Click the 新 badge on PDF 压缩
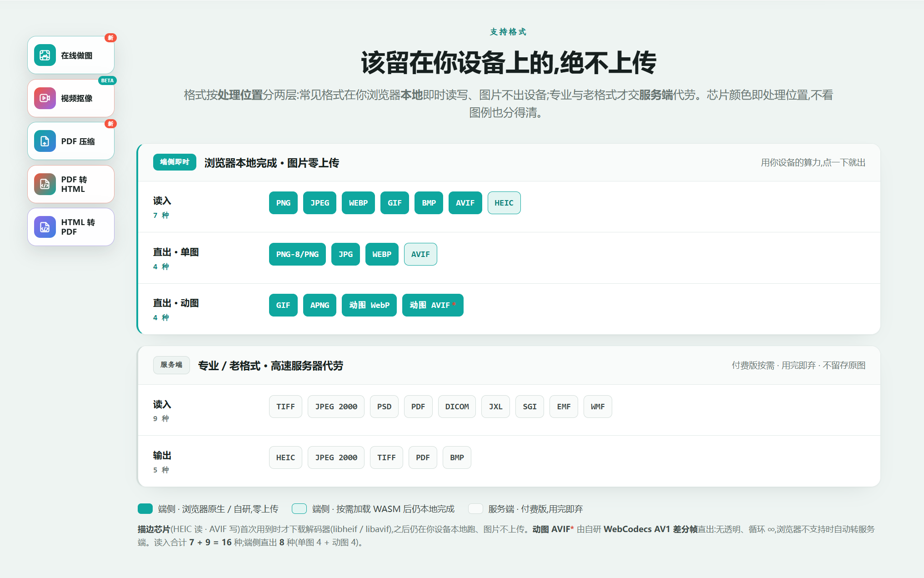Viewport: 924px width, 578px height. pyautogui.click(x=110, y=124)
